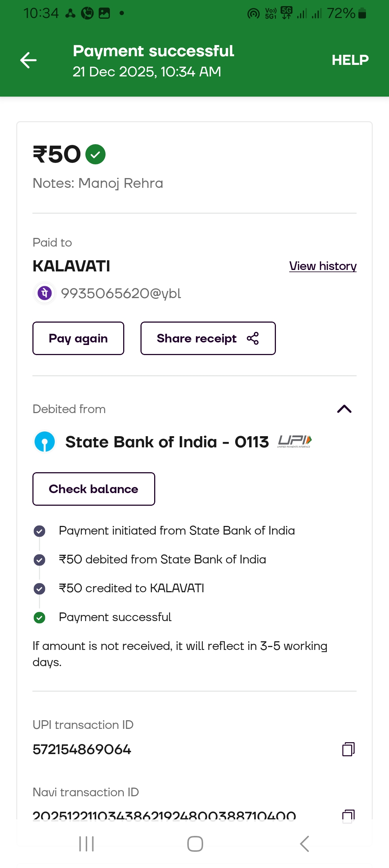
Task: Tap the green payment success checkmark
Action: tap(95, 154)
